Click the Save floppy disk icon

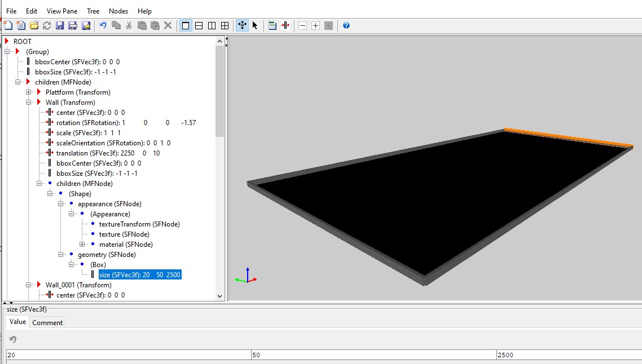click(59, 25)
